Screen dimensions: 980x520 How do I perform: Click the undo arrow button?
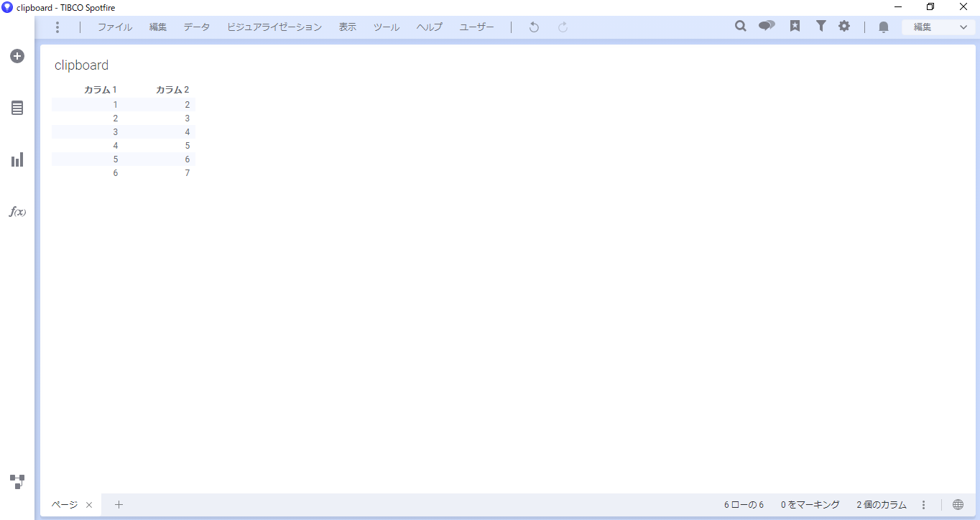point(534,27)
